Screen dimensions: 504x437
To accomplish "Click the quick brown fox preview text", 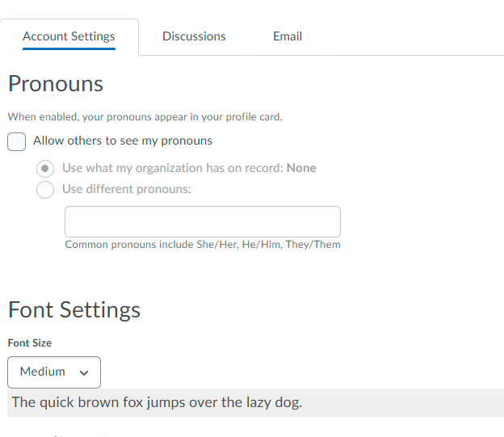I will pyautogui.click(x=157, y=402).
